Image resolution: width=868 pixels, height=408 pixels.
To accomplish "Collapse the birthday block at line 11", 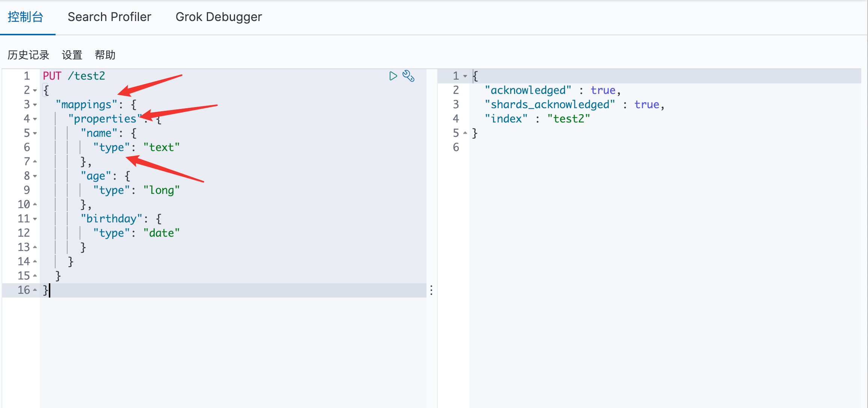I will [x=35, y=219].
